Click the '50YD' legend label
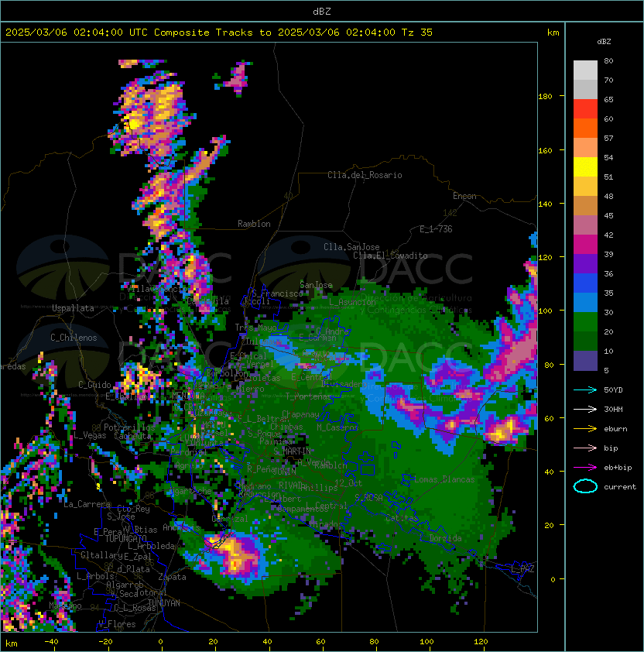This screenshot has height=652, width=644. click(x=613, y=390)
